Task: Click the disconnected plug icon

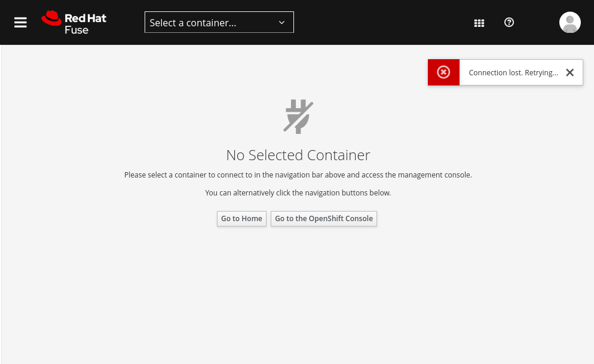Action: pos(299,117)
